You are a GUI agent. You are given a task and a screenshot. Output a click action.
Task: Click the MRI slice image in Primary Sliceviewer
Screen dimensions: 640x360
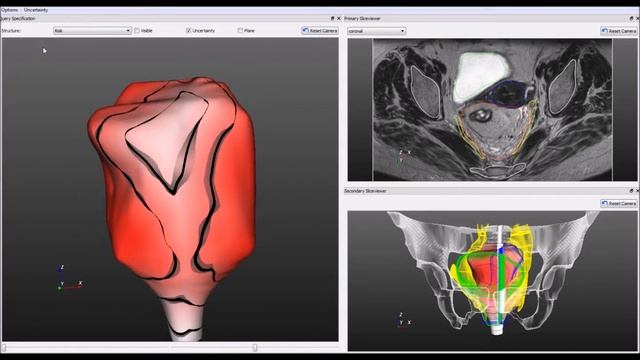492,109
